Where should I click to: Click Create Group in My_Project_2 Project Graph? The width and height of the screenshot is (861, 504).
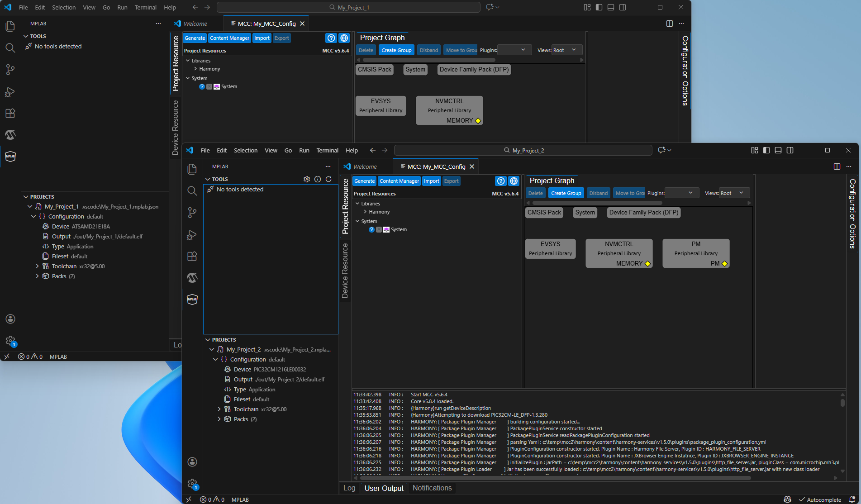tap(566, 193)
